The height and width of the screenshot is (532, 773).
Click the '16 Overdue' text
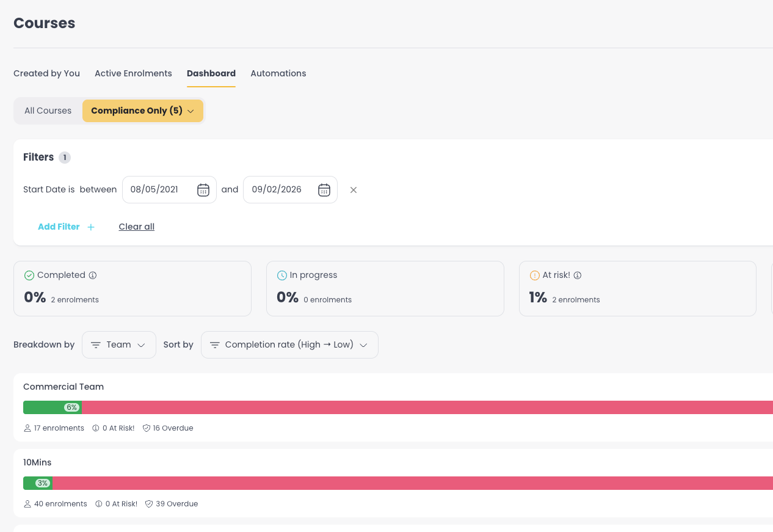pyautogui.click(x=173, y=428)
